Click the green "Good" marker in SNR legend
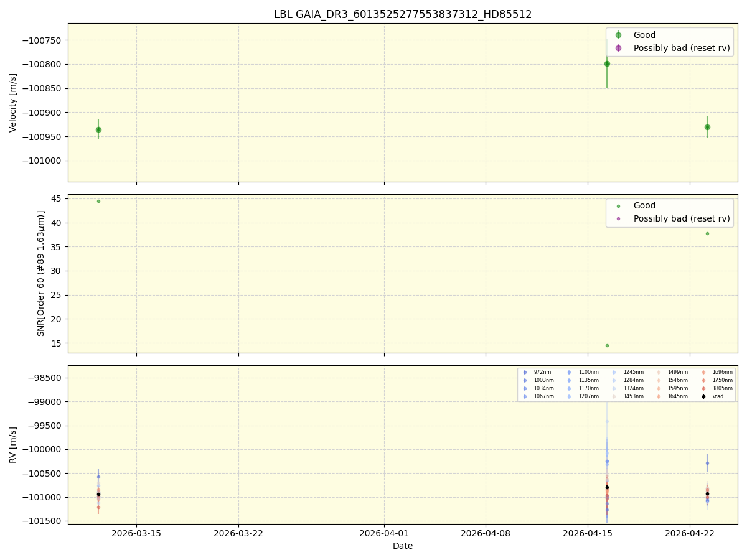This screenshot has width=747, height=560. tap(618, 206)
